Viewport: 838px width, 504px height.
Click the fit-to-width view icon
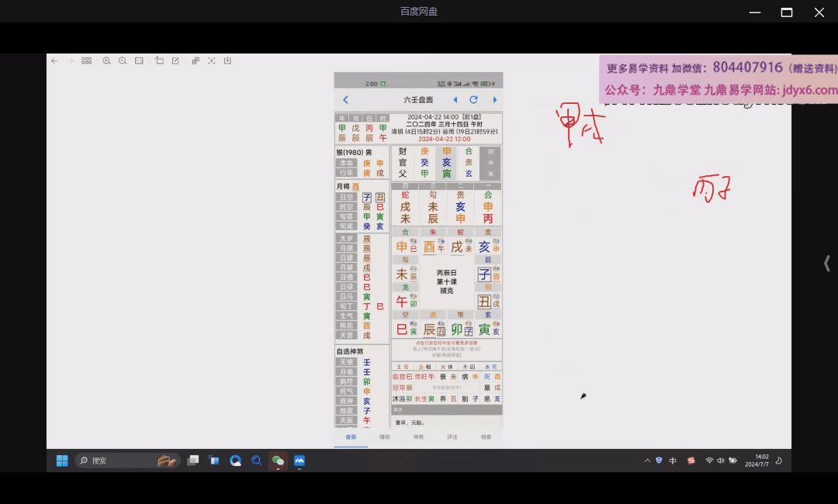[139, 60]
